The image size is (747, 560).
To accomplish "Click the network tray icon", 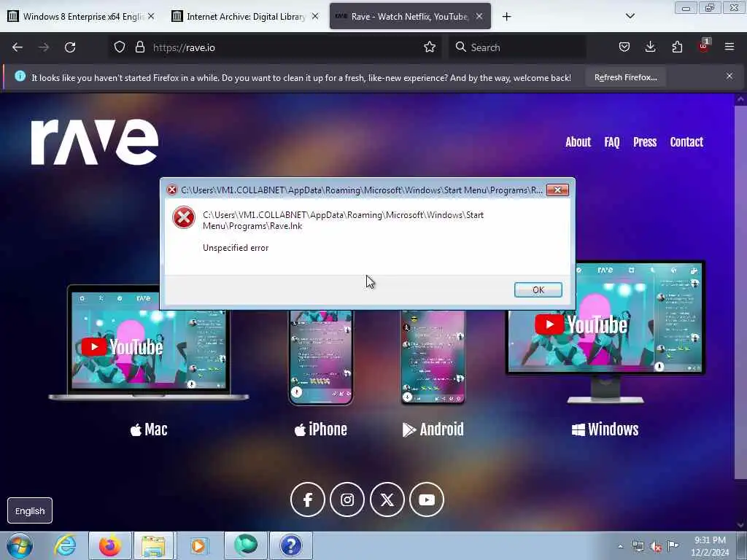I will click(x=638, y=547).
